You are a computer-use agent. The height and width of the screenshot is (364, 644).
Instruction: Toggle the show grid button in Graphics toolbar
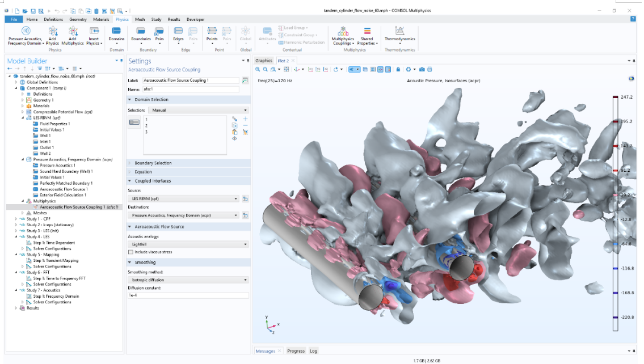tap(373, 70)
